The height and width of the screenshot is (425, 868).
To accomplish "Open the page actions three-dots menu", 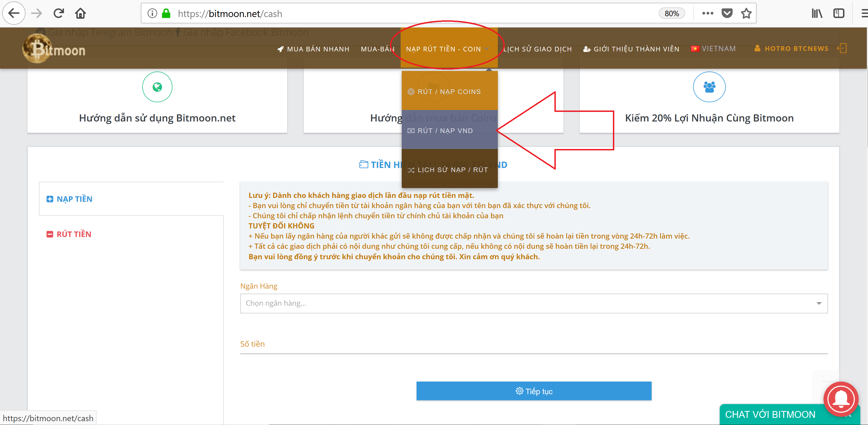I will 708,13.
